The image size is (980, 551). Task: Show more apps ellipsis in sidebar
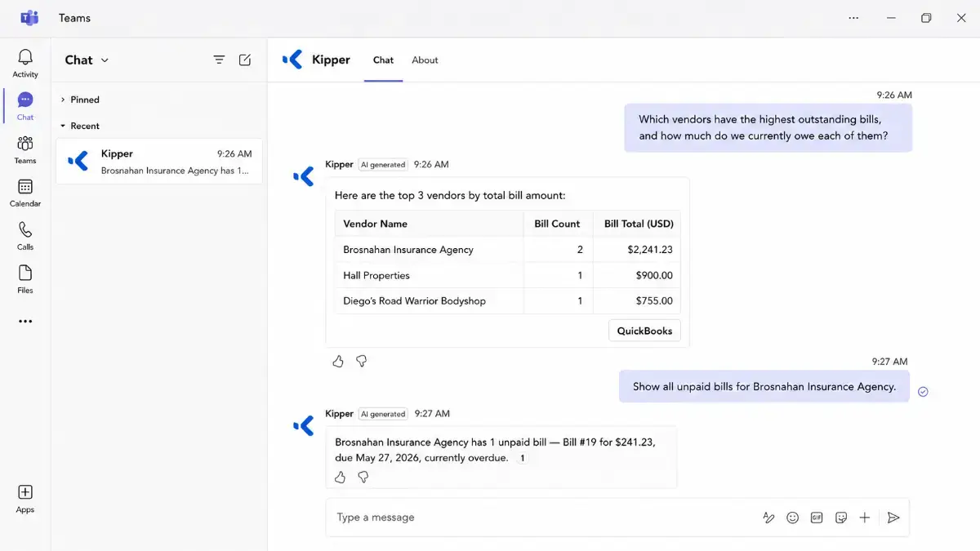coord(25,322)
